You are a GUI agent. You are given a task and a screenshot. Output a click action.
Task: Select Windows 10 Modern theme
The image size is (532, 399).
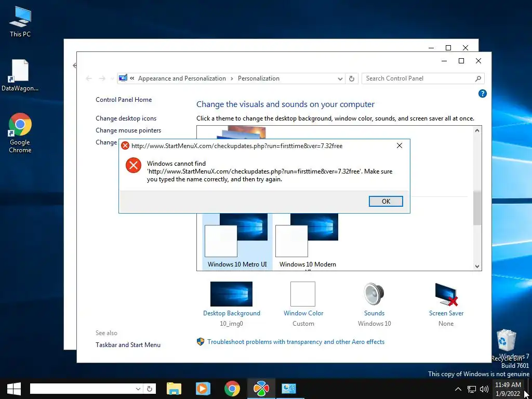(308, 241)
